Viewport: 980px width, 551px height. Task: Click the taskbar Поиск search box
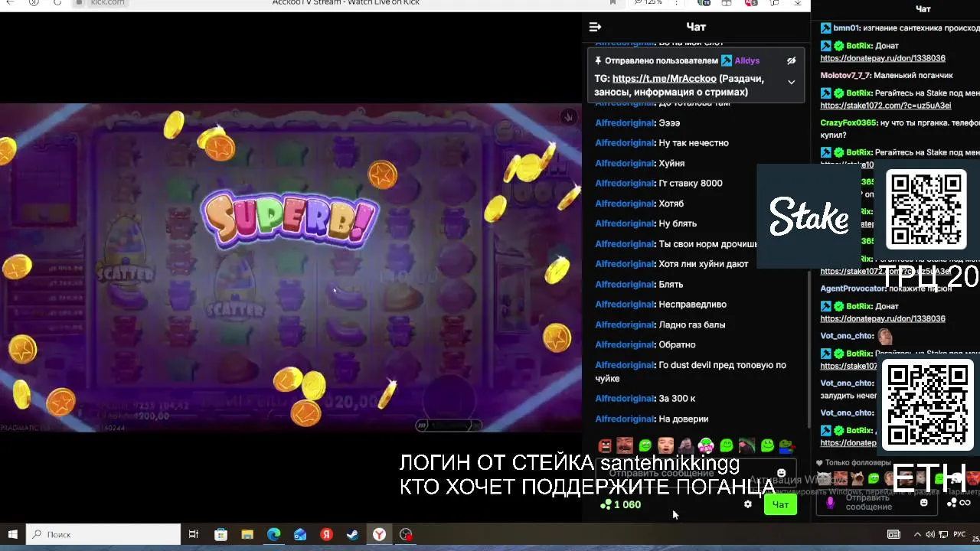tap(103, 534)
